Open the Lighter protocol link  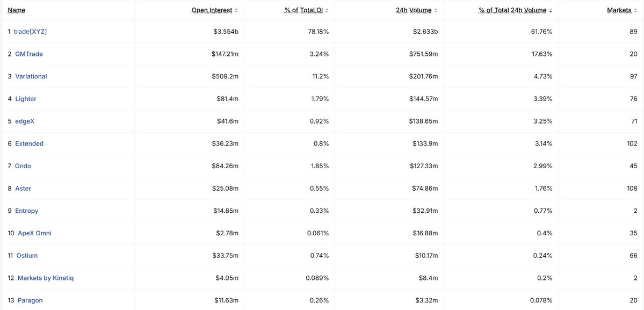click(26, 98)
